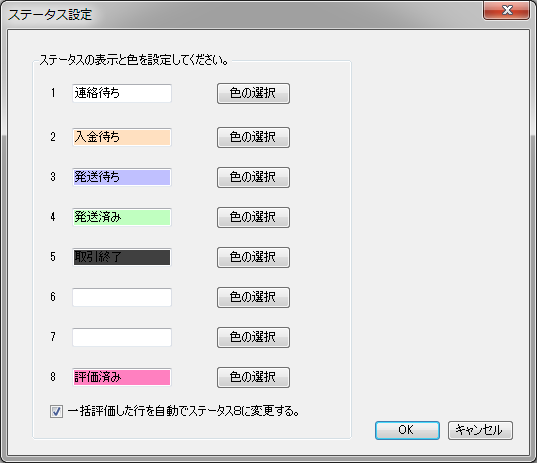Open color picker for status 5 取引終了
Screen dimensions: 537x463
coord(253,257)
